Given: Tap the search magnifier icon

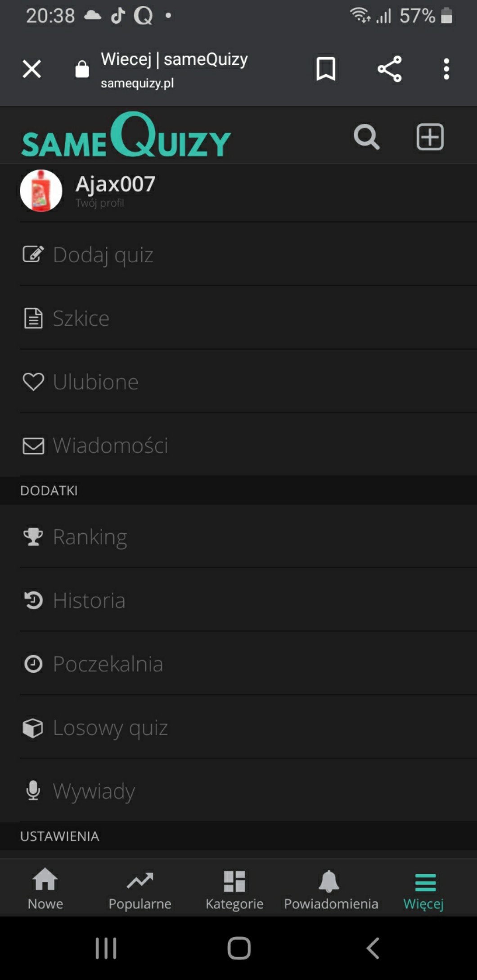Looking at the screenshot, I should click(x=366, y=137).
